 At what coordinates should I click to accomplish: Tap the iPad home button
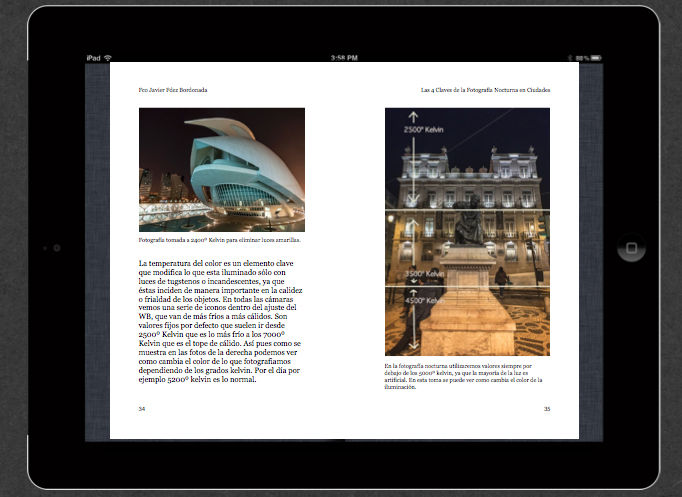(x=631, y=248)
